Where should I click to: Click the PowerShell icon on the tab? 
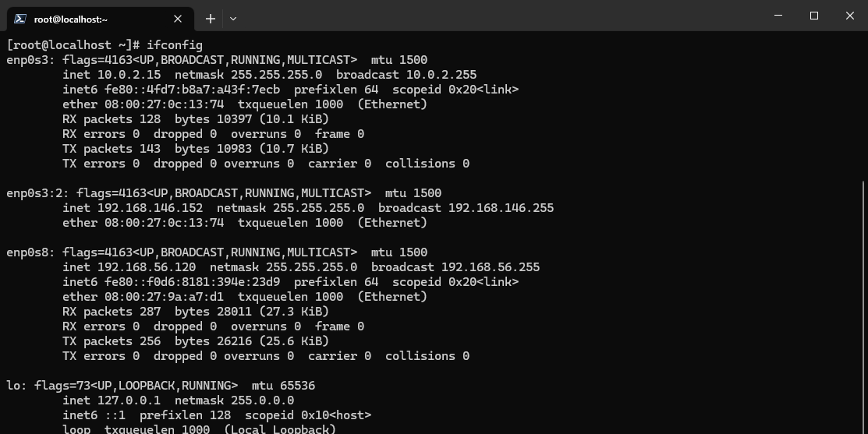tap(20, 19)
